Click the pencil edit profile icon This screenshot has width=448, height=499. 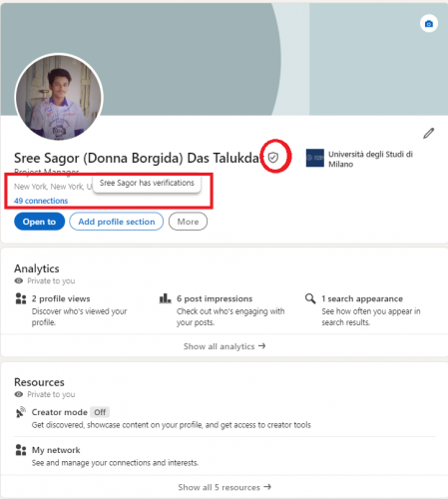coord(429,133)
